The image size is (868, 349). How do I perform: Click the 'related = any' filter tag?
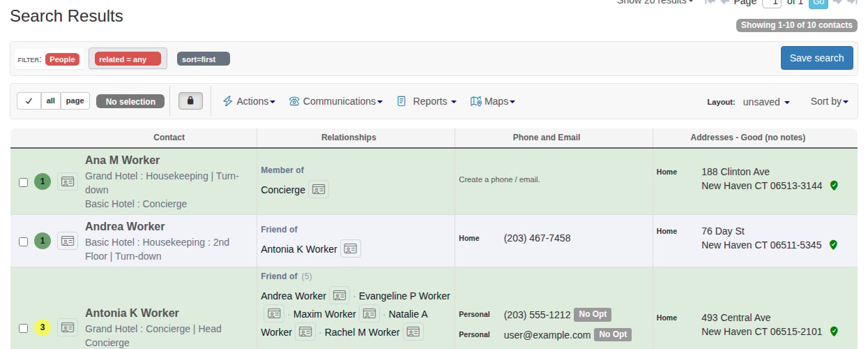[128, 59]
